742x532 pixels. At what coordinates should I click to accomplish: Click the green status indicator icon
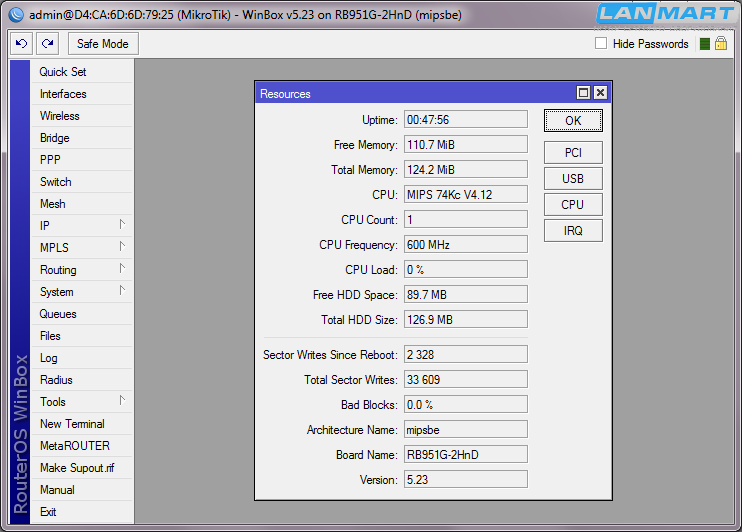coord(705,44)
